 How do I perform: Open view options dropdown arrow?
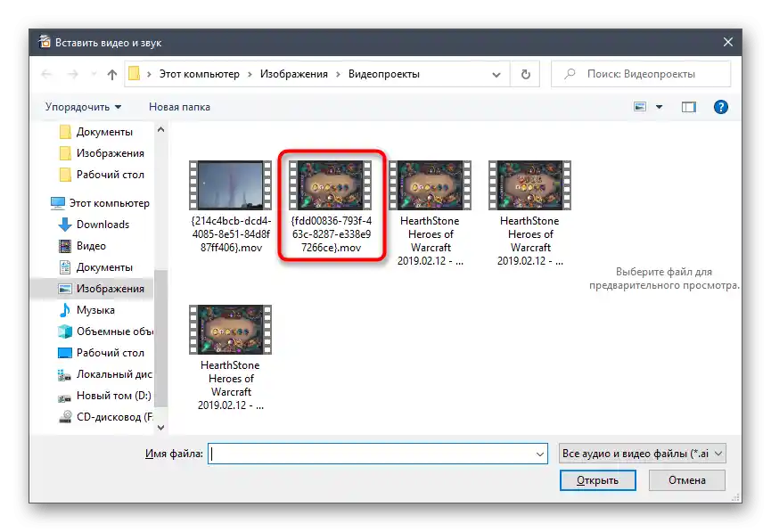click(659, 107)
